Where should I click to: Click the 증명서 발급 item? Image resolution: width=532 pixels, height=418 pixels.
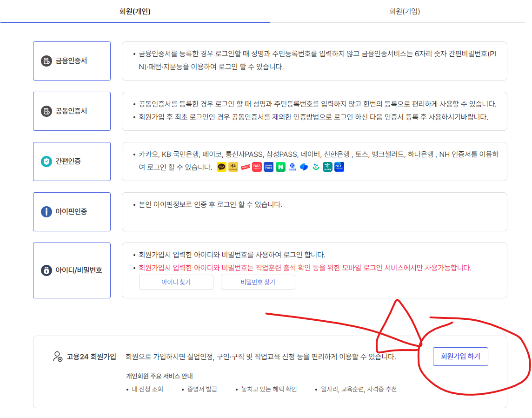pyautogui.click(x=202, y=390)
